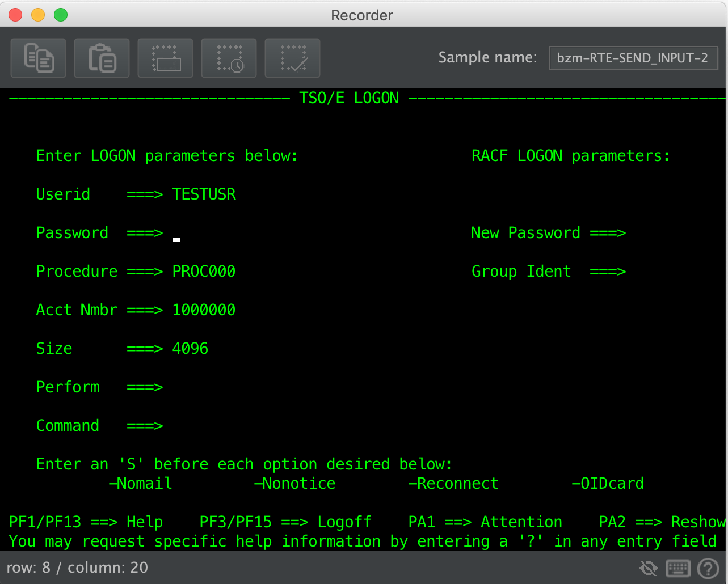Click the Procedure field value PROC000

pos(204,271)
